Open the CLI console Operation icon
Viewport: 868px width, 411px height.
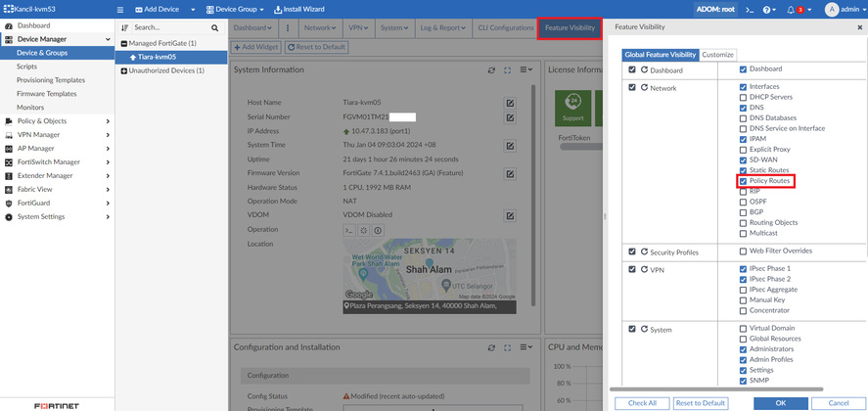(x=349, y=230)
